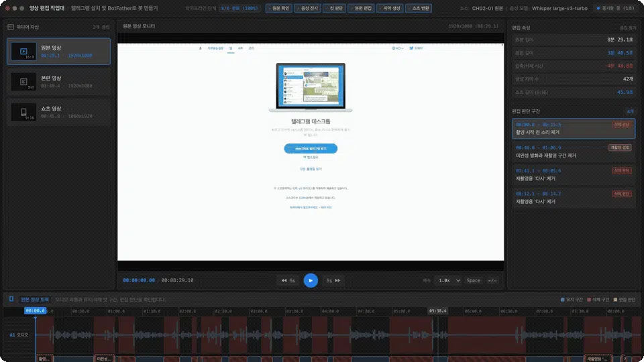Click the A1 오디오 track label
The width and height of the screenshot is (644, 362).
tap(19, 335)
